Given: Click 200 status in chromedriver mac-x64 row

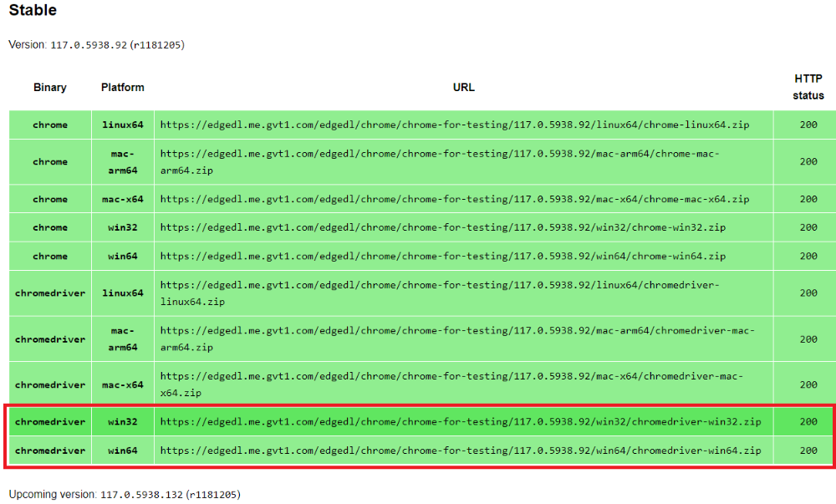Looking at the screenshot, I should click(808, 384).
